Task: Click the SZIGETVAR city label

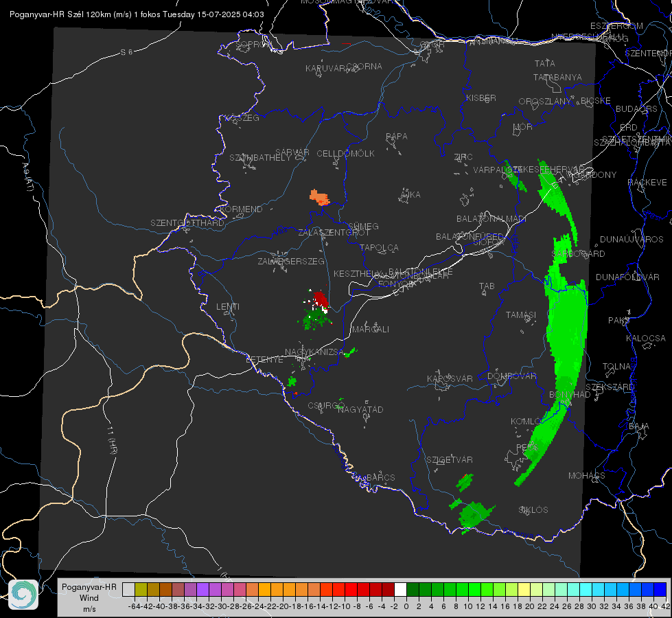Action: 450,460
